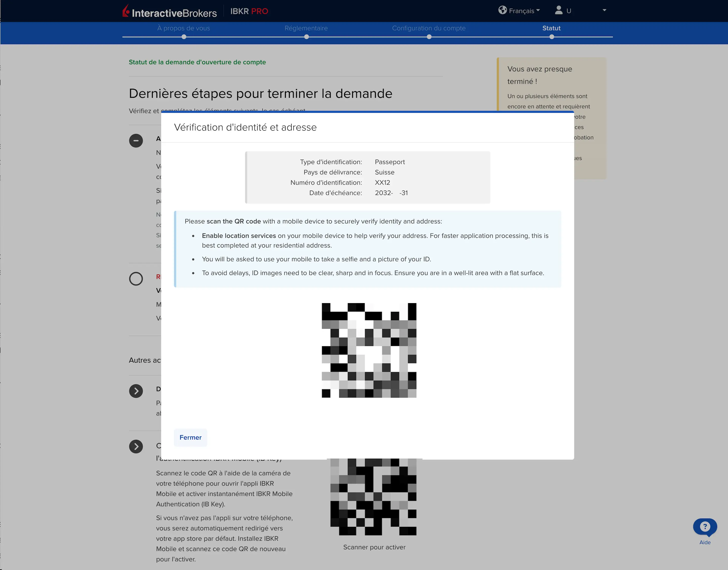728x570 pixels.
Task: Click Statut de la demande d'ouverture heading
Action: click(197, 62)
